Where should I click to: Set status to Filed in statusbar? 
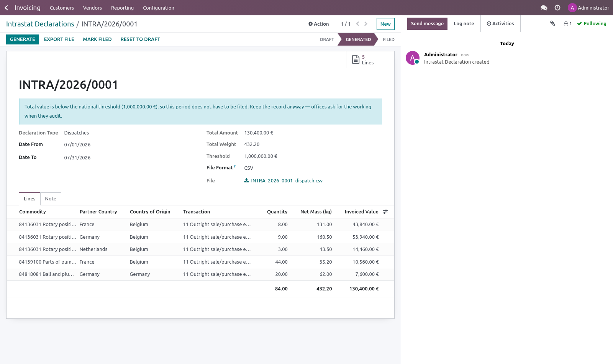[x=388, y=39]
